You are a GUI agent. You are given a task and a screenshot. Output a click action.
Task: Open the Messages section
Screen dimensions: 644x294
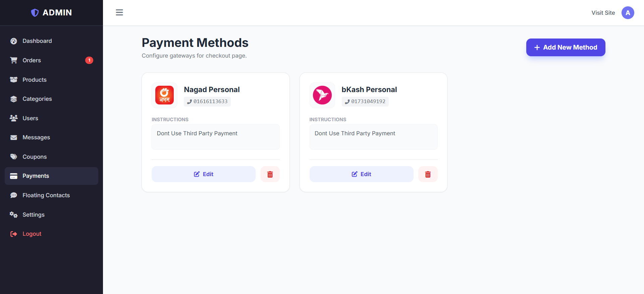click(36, 137)
